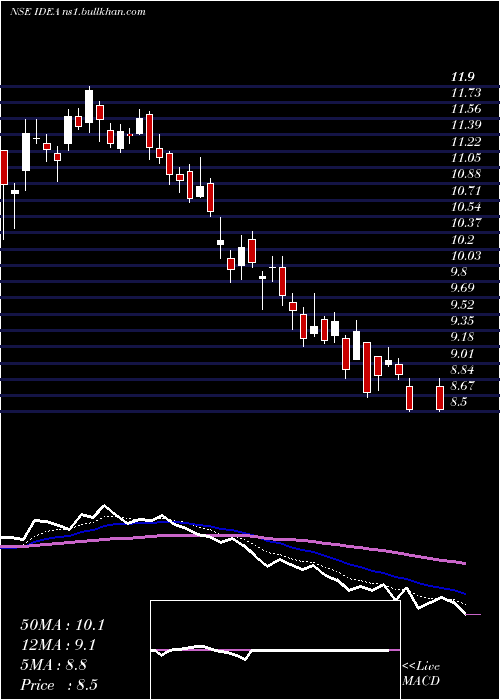Click the Price : 8.5 reading
The height and width of the screenshot is (700, 500).
pos(59,685)
